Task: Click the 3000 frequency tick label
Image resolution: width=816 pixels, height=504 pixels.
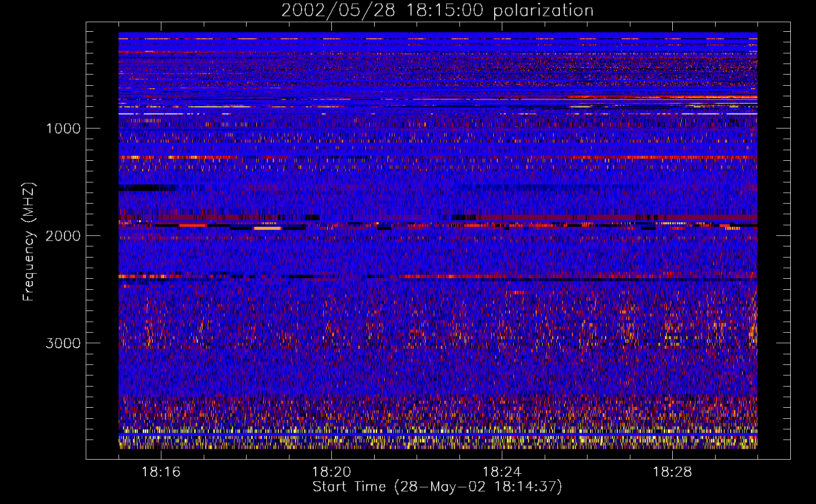Action: (x=63, y=343)
